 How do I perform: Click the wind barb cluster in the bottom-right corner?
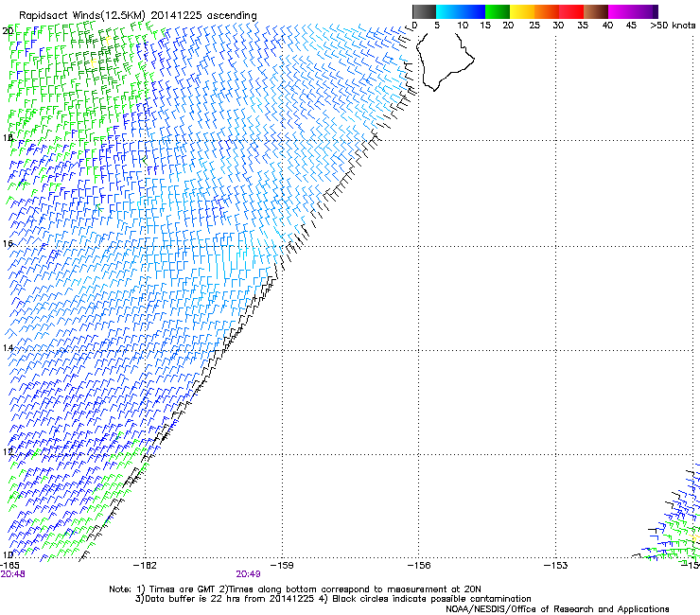tap(668, 513)
